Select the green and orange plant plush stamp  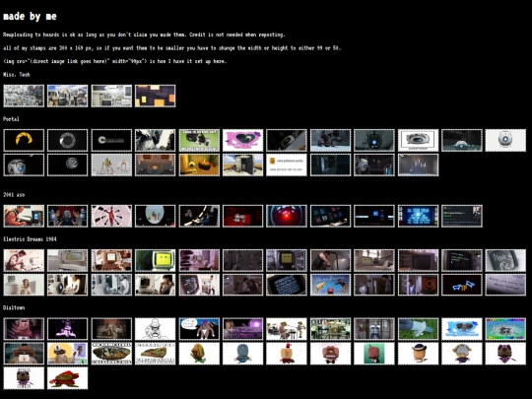pos(199,354)
